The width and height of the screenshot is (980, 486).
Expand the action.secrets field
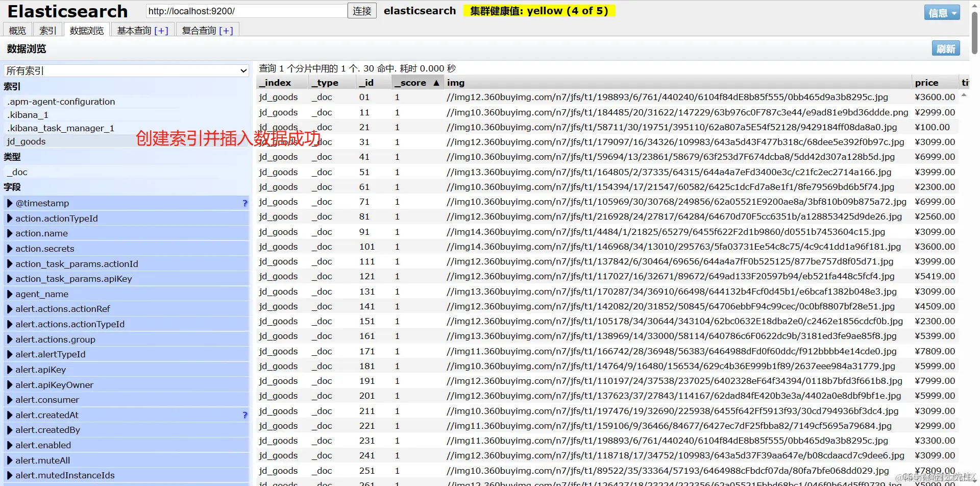click(10, 249)
